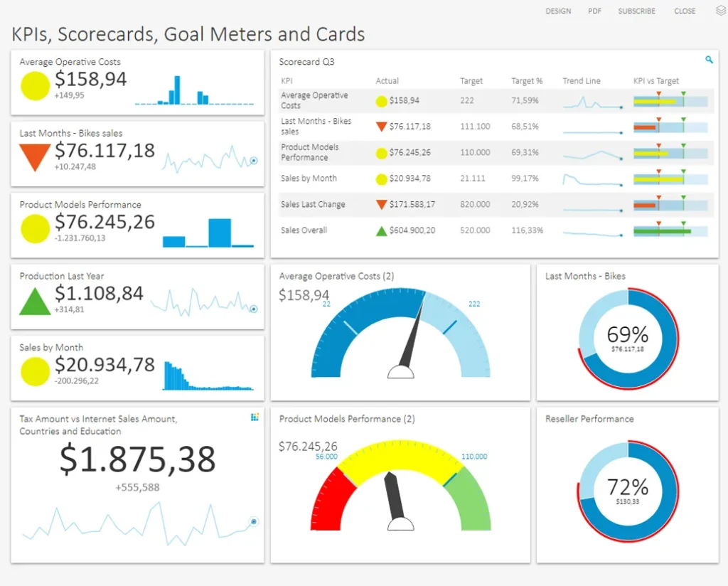The height and width of the screenshot is (586, 728).
Task: Click the search magnifier in Scorecard Q3
Action: [709, 60]
